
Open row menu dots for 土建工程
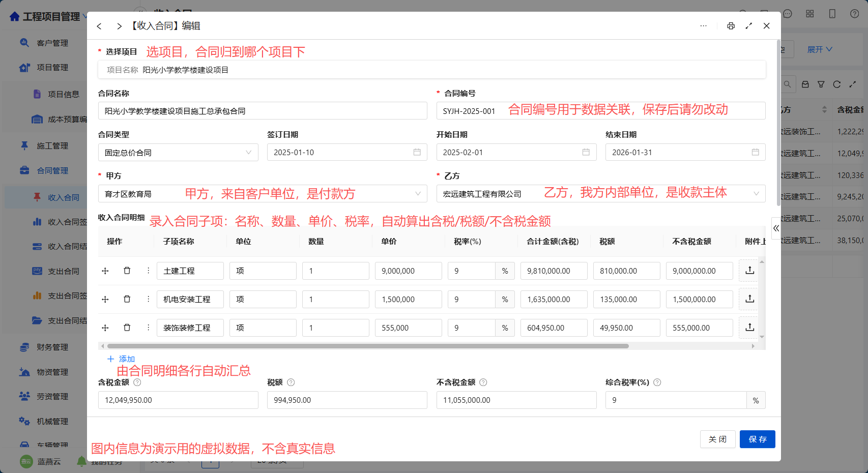148,271
